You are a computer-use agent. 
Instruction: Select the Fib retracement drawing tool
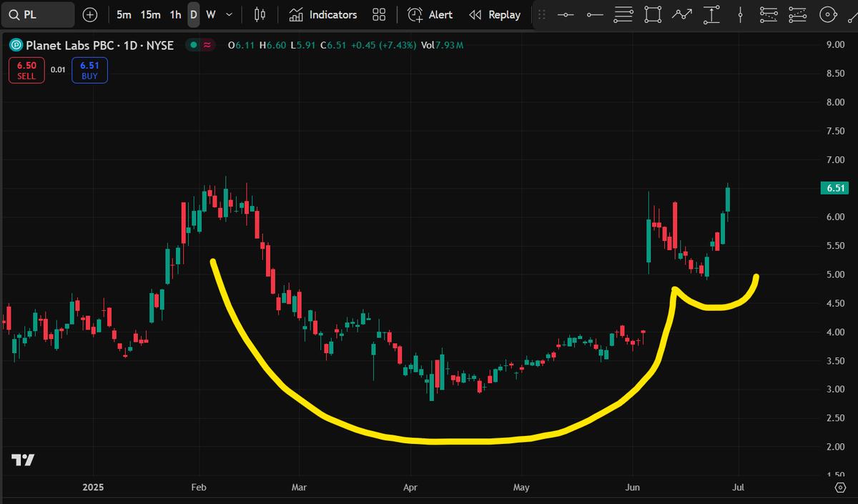(623, 14)
